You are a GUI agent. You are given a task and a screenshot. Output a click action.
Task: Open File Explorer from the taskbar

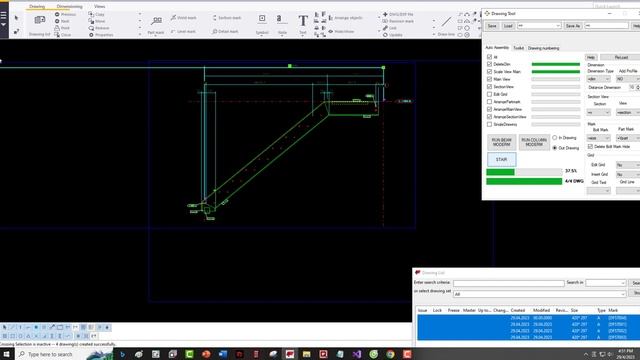[307, 354]
